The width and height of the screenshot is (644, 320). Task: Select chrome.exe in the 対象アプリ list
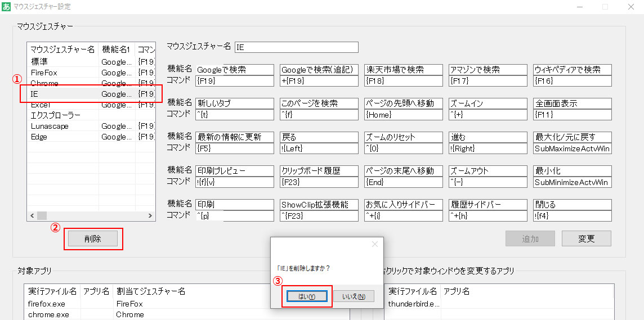pos(187,315)
